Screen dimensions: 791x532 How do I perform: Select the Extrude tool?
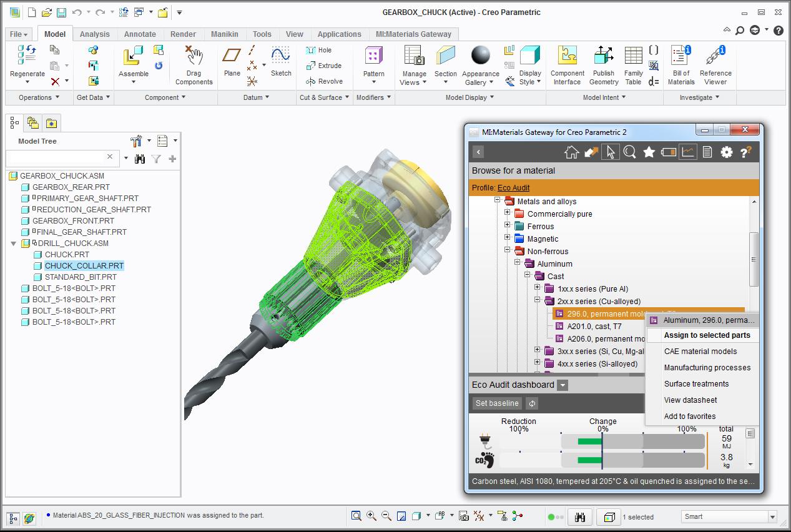325,66
